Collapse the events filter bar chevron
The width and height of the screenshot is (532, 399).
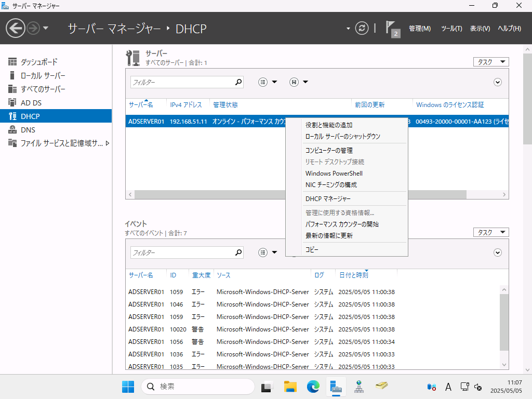click(497, 252)
